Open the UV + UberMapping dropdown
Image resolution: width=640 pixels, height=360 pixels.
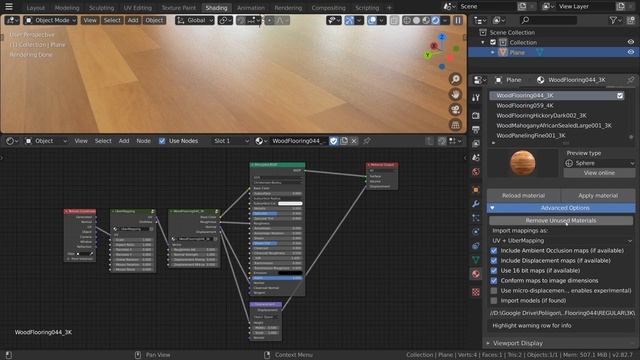[x=562, y=240]
